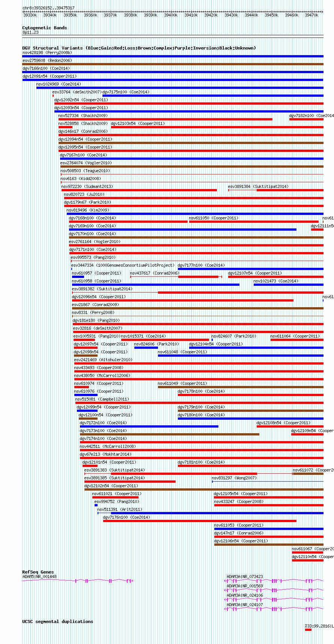
Task: Open ADAM3A|NR_024107 gene label
Action: [x=245, y=605]
